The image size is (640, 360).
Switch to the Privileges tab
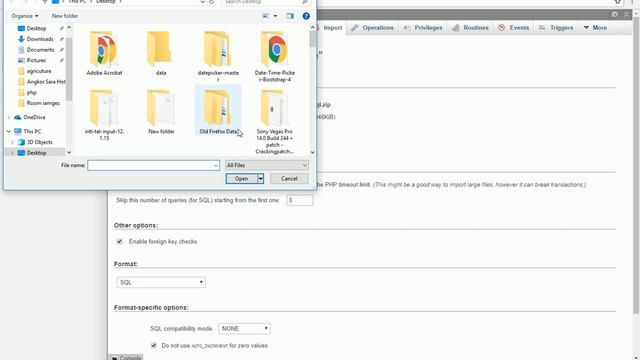[x=423, y=28]
